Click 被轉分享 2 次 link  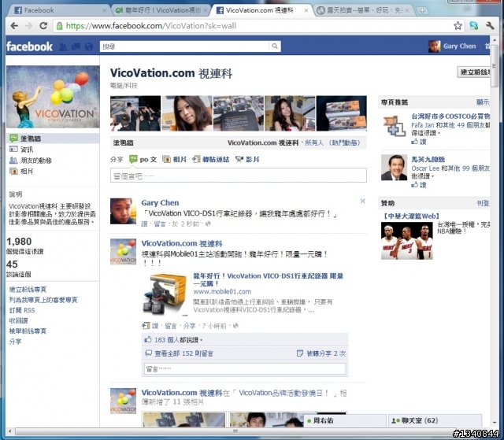(x=326, y=353)
